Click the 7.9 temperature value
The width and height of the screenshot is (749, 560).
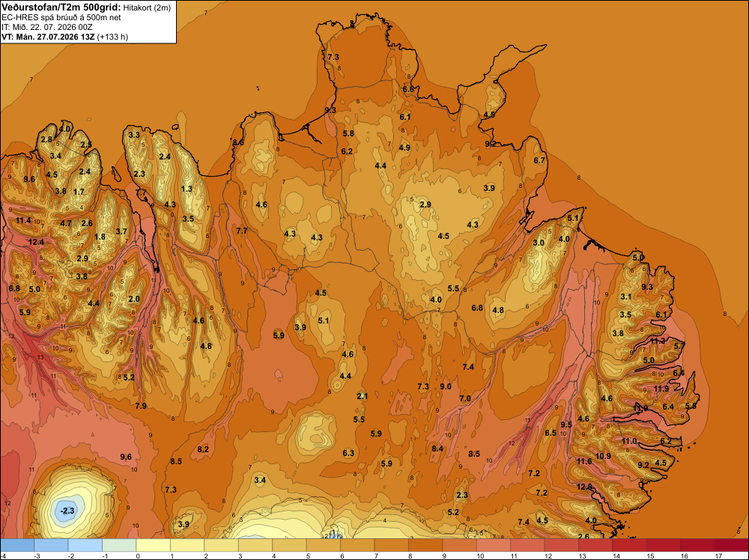[x=141, y=406]
